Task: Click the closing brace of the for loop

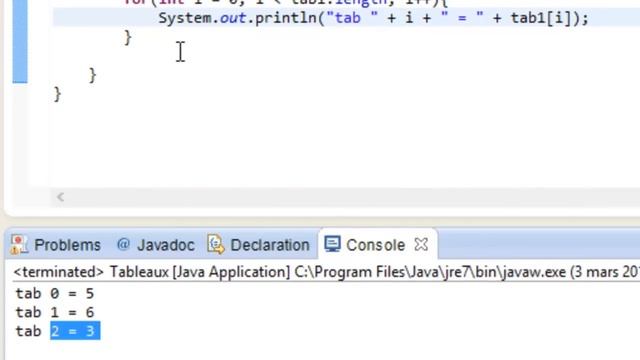Action: (128, 37)
